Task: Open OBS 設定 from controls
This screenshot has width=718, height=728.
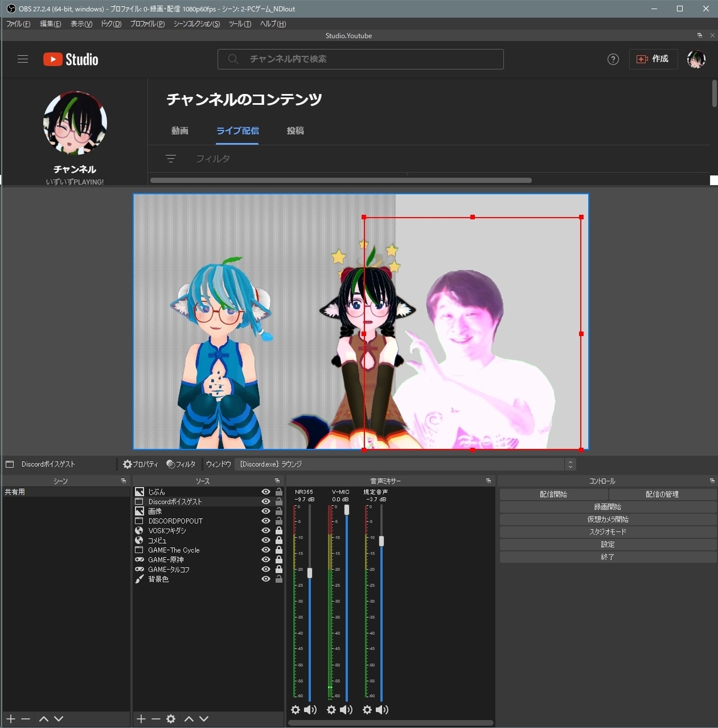Action: [x=608, y=544]
